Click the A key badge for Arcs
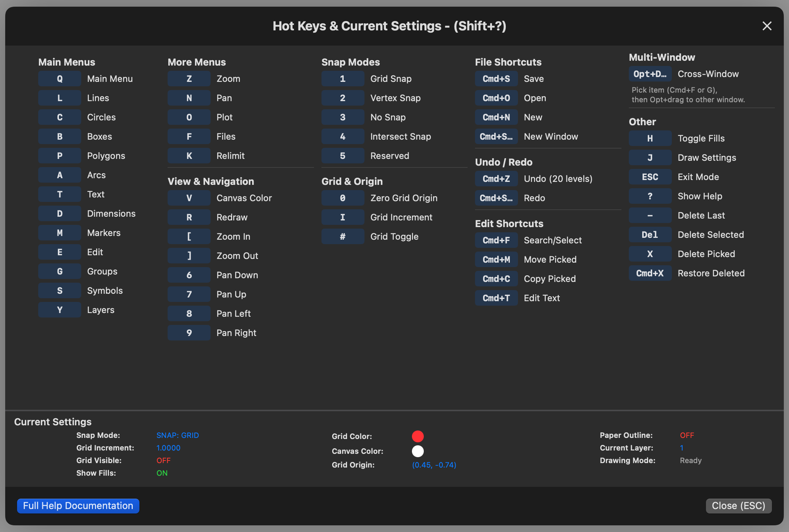The width and height of the screenshot is (789, 532). pyautogui.click(x=60, y=175)
